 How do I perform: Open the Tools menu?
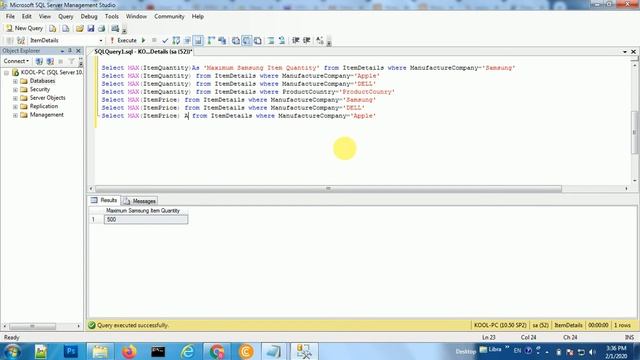pyautogui.click(x=111, y=17)
